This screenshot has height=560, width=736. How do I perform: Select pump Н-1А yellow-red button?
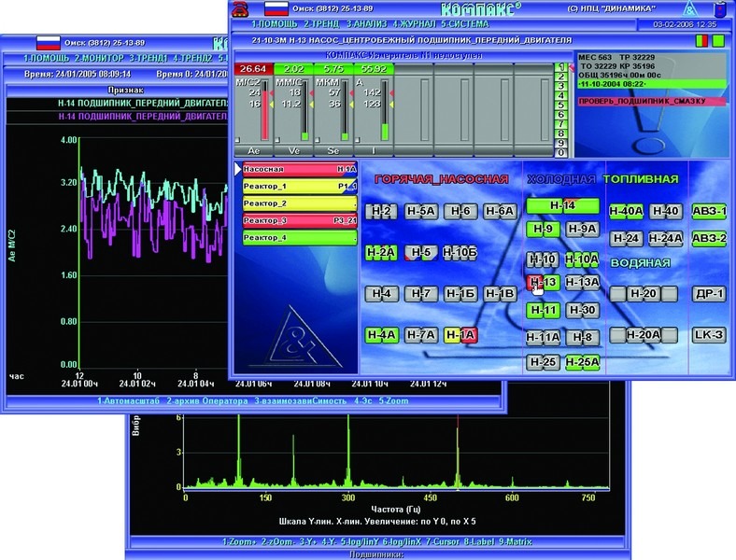(x=460, y=335)
